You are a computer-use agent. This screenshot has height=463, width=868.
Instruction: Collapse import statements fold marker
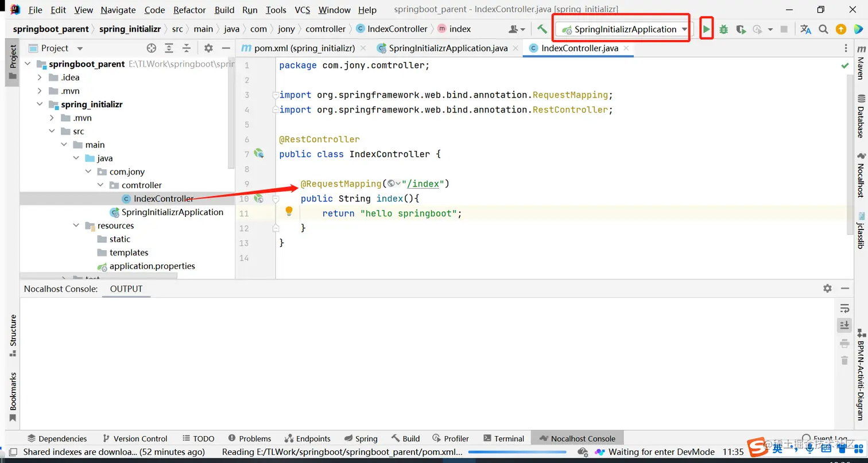point(276,95)
